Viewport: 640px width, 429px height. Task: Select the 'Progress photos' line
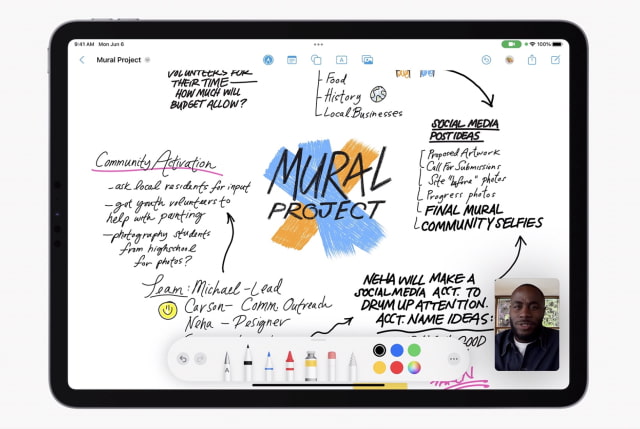[461, 194]
